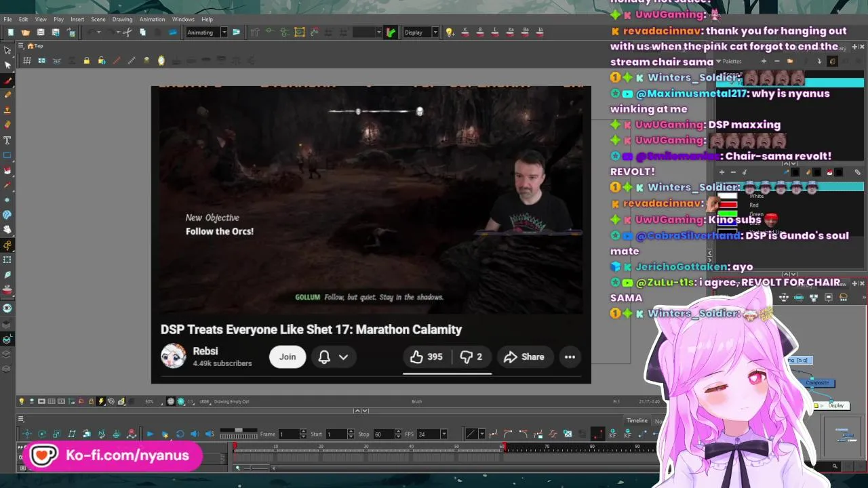Switch to the Timeline tab
The image size is (868, 488).
coord(637,421)
